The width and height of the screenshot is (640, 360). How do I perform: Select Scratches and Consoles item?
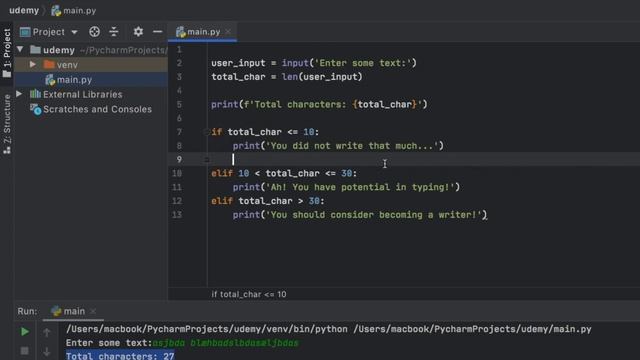coord(97,109)
